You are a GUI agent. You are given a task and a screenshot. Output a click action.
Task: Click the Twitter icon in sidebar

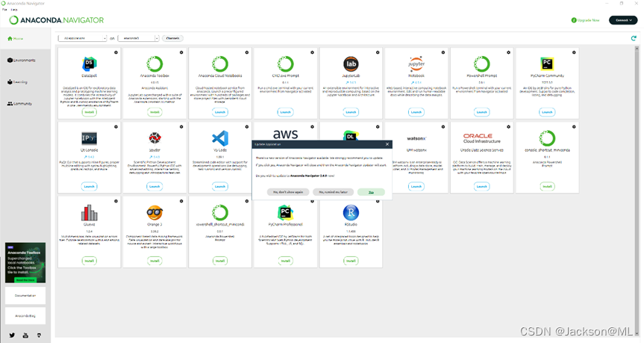[12, 336]
